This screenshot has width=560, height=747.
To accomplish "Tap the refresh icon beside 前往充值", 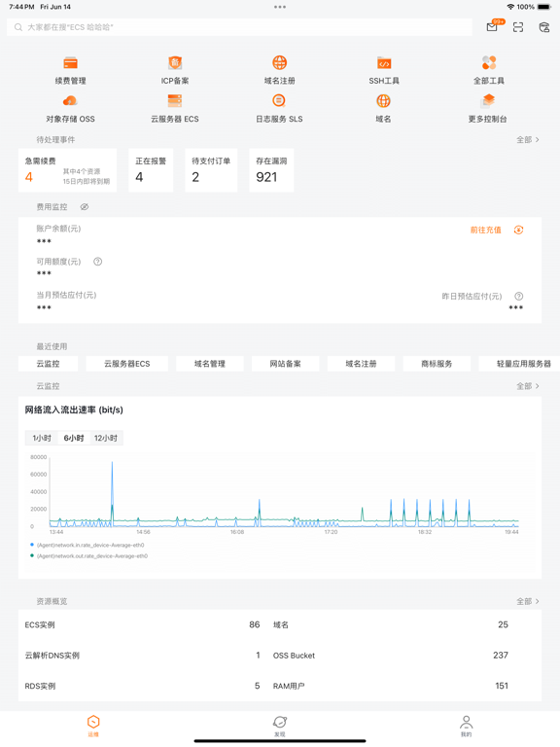I will pyautogui.click(x=518, y=231).
